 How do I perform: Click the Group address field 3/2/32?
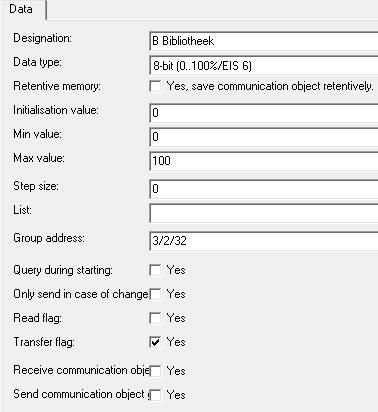point(264,241)
